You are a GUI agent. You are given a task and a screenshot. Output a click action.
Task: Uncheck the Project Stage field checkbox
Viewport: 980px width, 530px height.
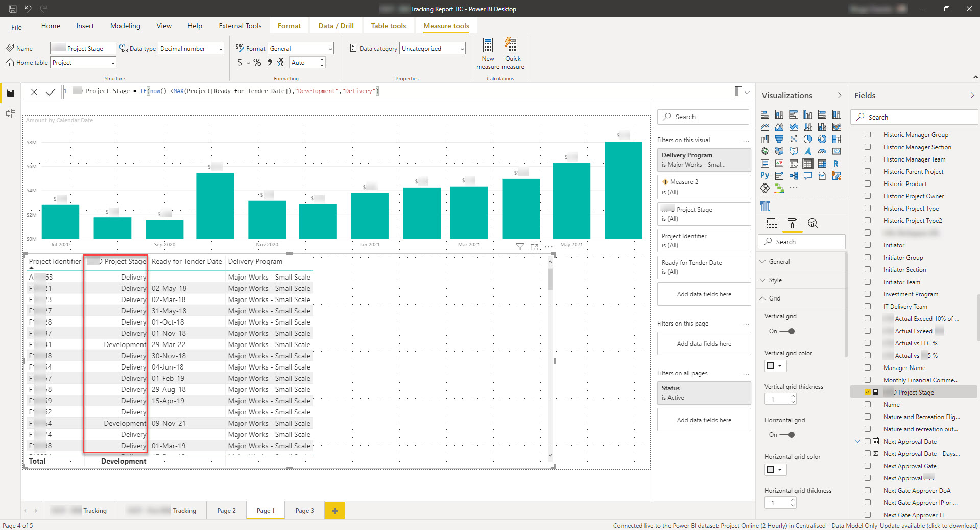tap(868, 392)
